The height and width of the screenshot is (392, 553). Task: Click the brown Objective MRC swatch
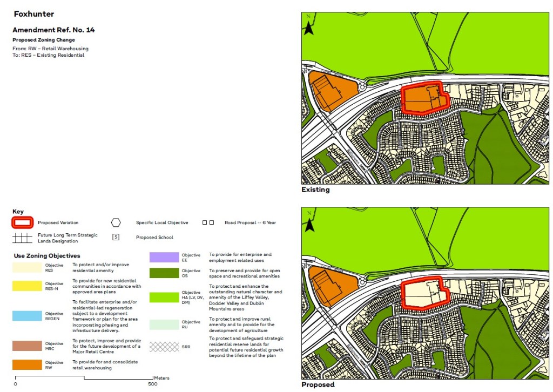click(x=28, y=346)
